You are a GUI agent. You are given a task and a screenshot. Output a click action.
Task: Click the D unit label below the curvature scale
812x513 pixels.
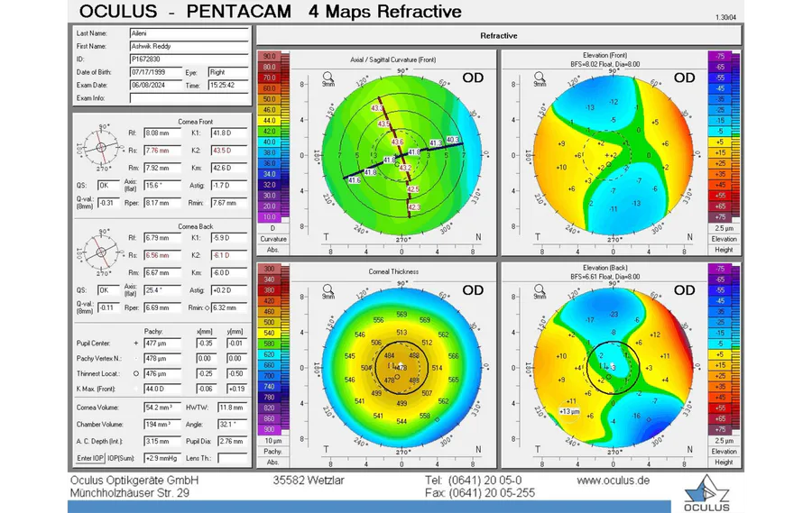(273, 228)
